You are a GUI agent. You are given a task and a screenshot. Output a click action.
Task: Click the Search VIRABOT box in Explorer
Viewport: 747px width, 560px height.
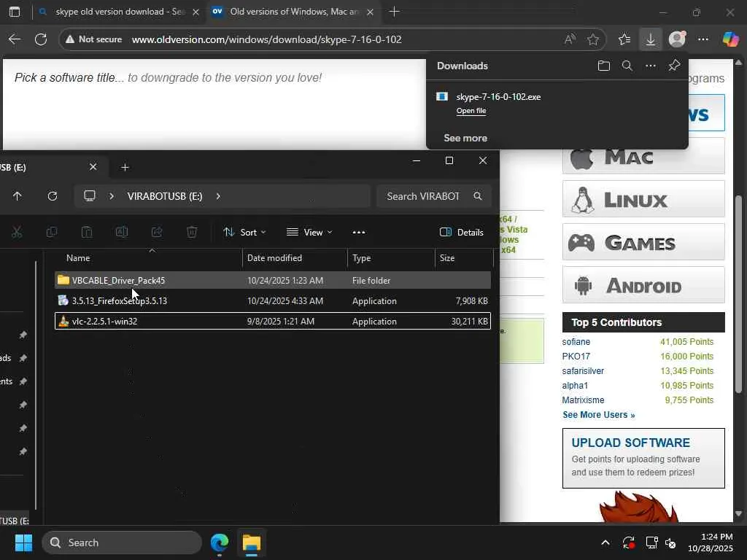(x=433, y=196)
